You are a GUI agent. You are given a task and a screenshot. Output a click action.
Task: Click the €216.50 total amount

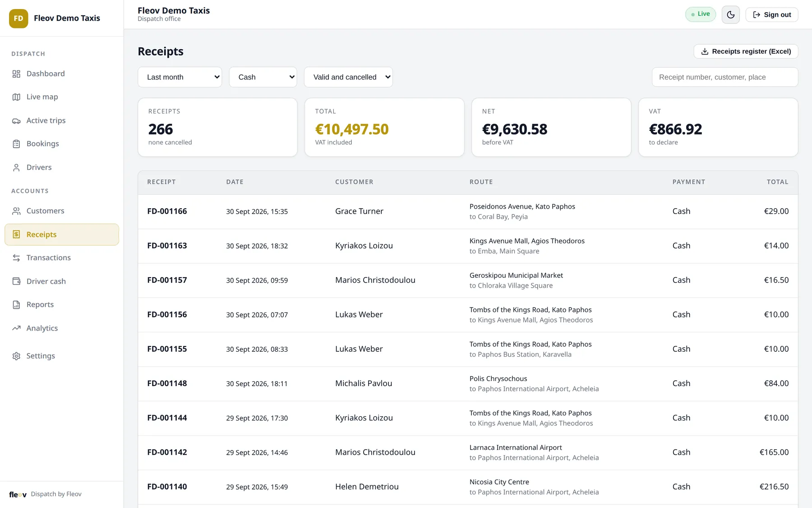[774, 487]
